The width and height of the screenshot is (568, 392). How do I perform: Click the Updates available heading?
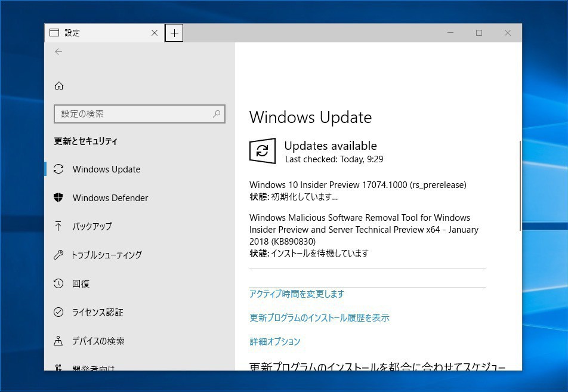point(331,146)
